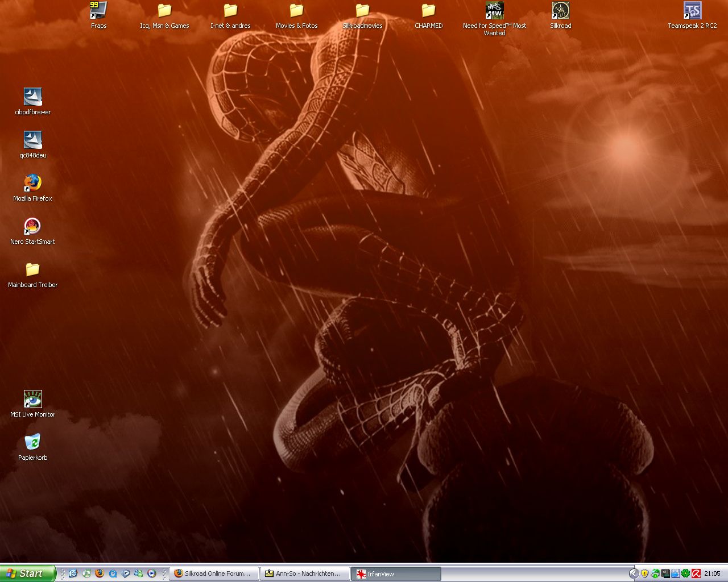Click the Need for Speed Most Wanted icon
The height and width of the screenshot is (582, 728).
(494, 11)
